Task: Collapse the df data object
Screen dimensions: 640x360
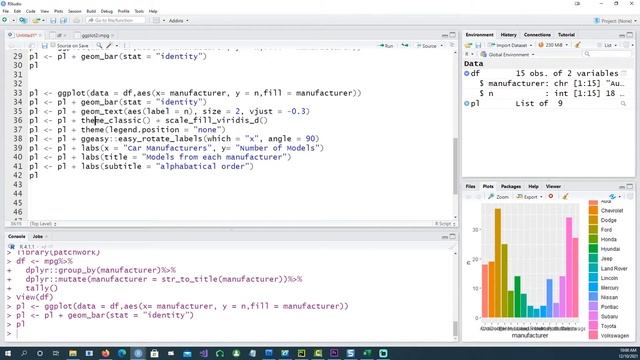Action: [x=467, y=73]
